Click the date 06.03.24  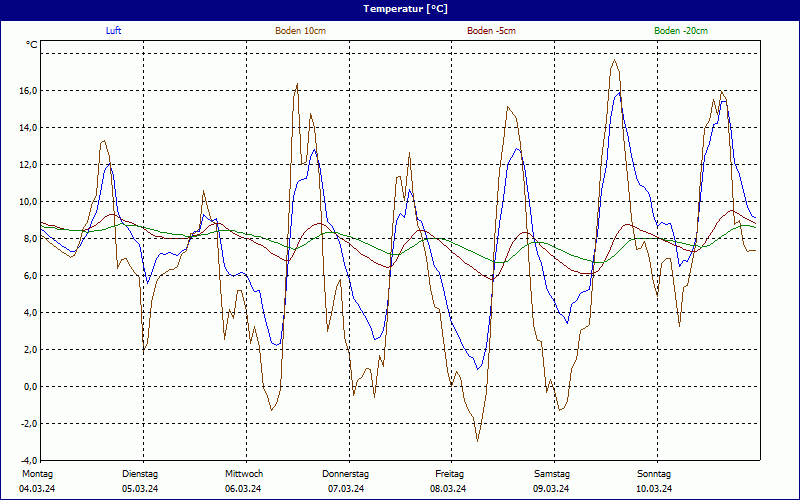243,489
